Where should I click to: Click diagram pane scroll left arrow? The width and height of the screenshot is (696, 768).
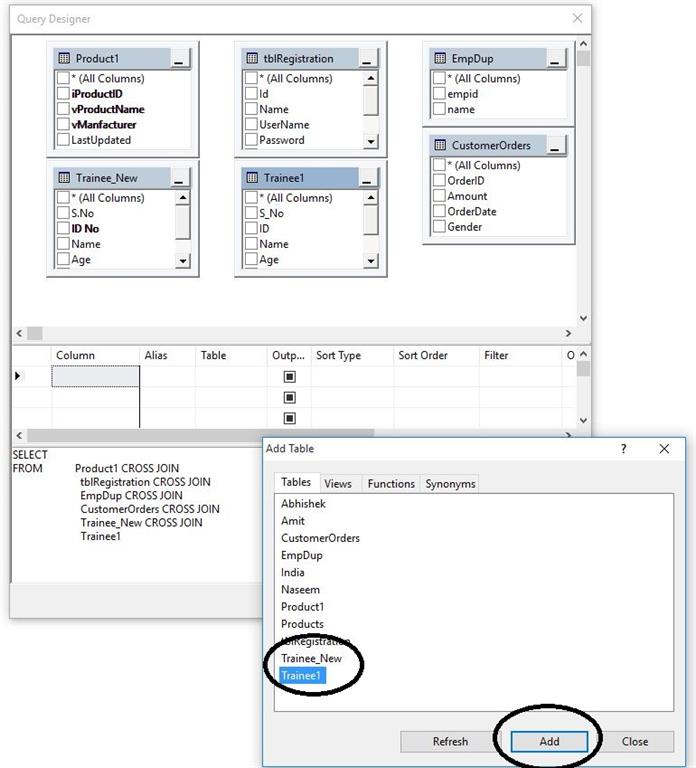19,333
